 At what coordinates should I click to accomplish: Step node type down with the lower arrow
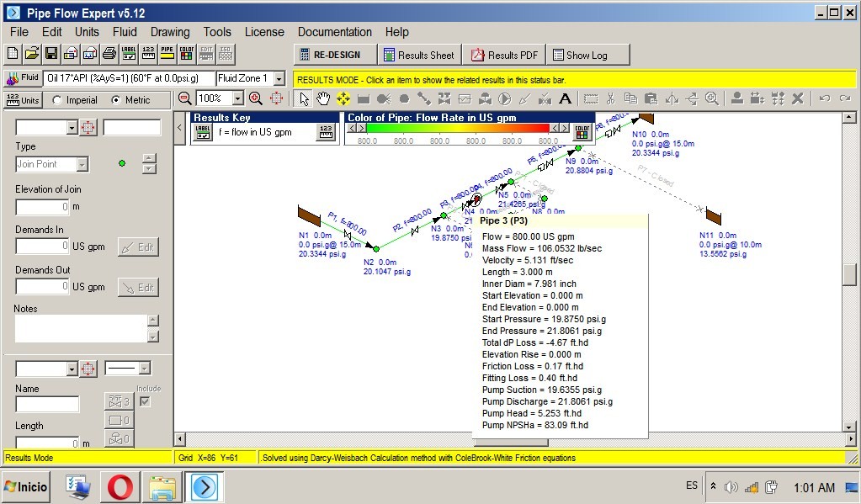[149, 169]
